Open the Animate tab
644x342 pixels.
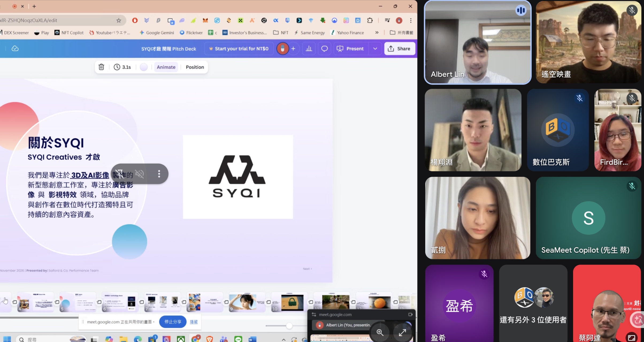tap(166, 67)
